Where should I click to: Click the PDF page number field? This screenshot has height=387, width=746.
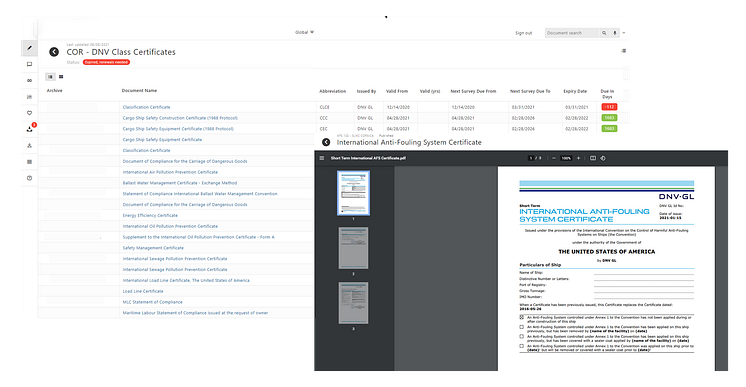click(531, 158)
